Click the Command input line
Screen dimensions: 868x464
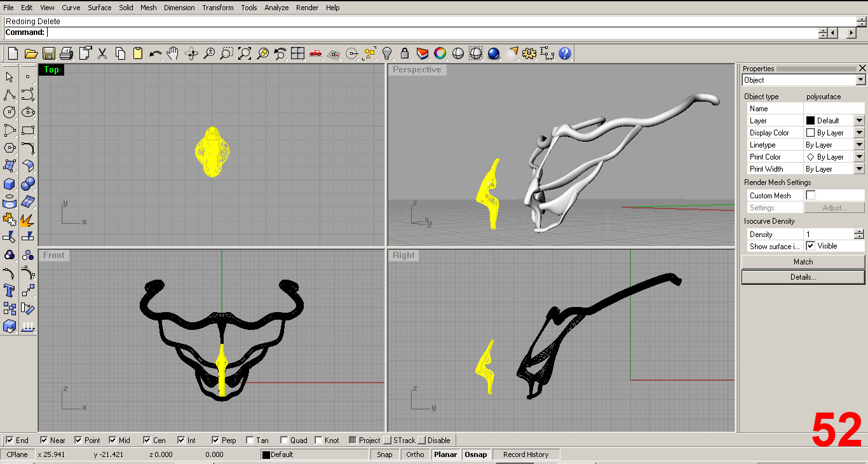point(432,32)
